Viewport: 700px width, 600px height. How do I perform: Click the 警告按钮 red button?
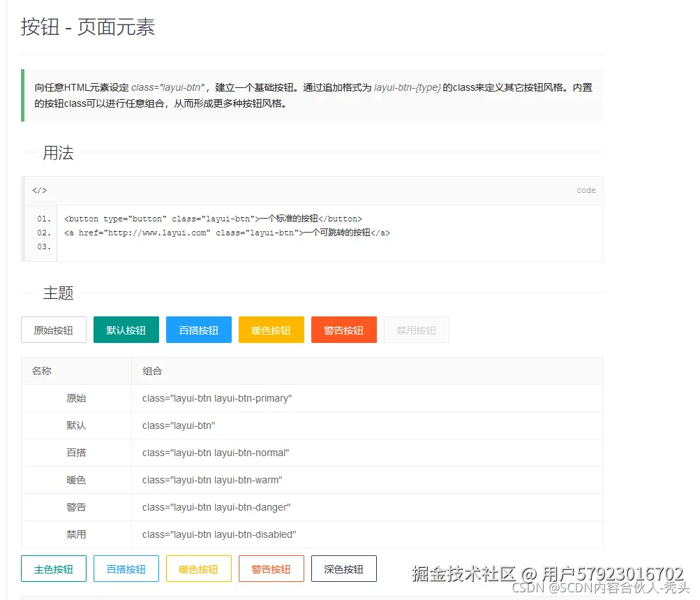(x=343, y=329)
